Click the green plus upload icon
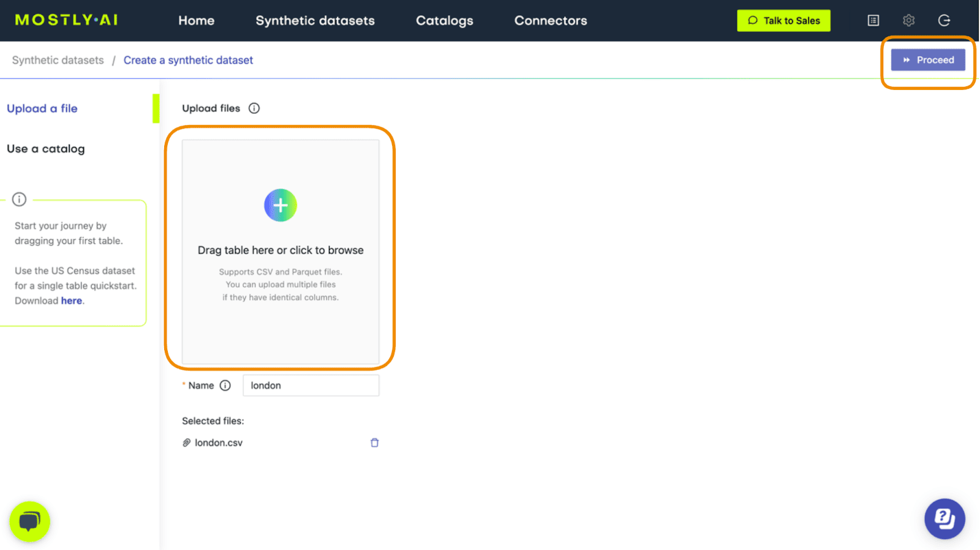Screen dimensions: 980x550 281,205
